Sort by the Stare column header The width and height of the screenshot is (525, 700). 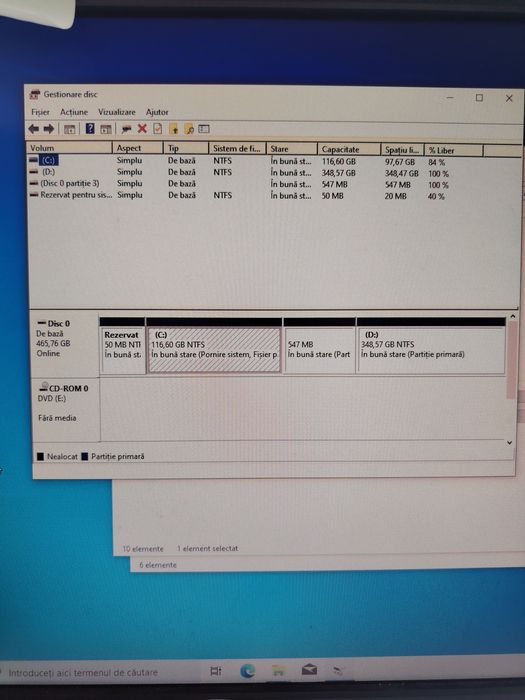(x=292, y=149)
